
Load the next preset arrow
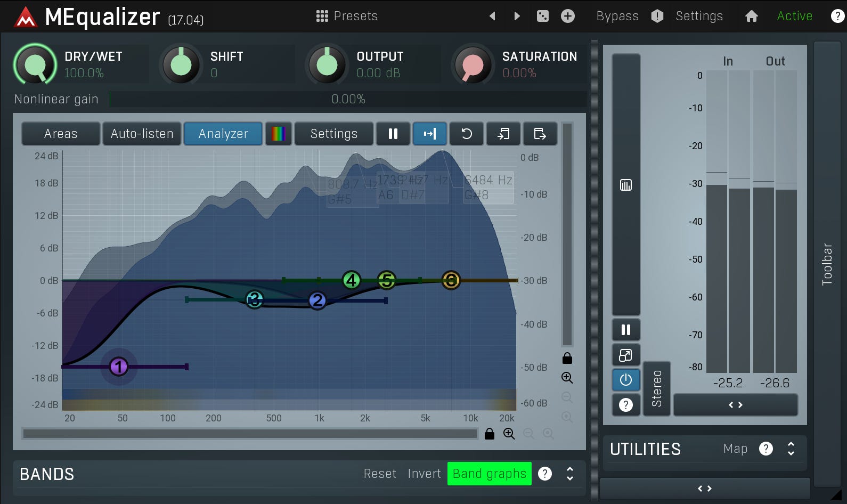tap(517, 16)
